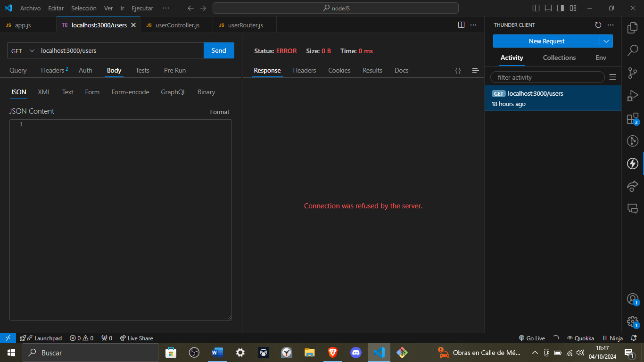Image resolution: width=644 pixels, height=362 pixels.
Task: Choose the GraphQL body type
Action: (173, 92)
